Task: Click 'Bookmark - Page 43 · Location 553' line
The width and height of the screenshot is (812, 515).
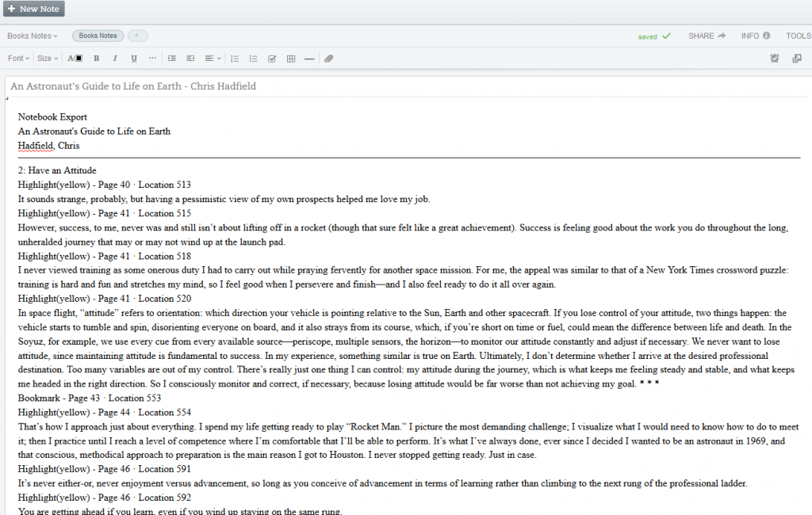Action: tap(89, 398)
